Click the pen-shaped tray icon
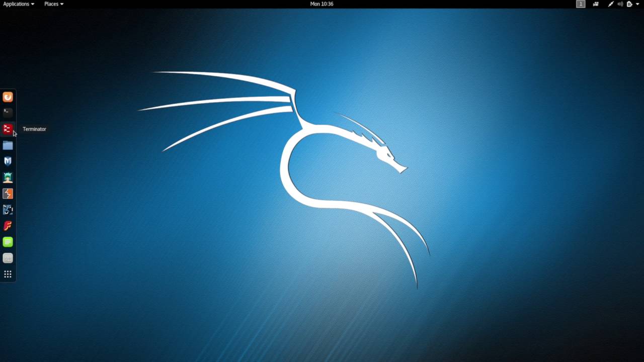Screen dimensions: 644x362 [x=611, y=4]
